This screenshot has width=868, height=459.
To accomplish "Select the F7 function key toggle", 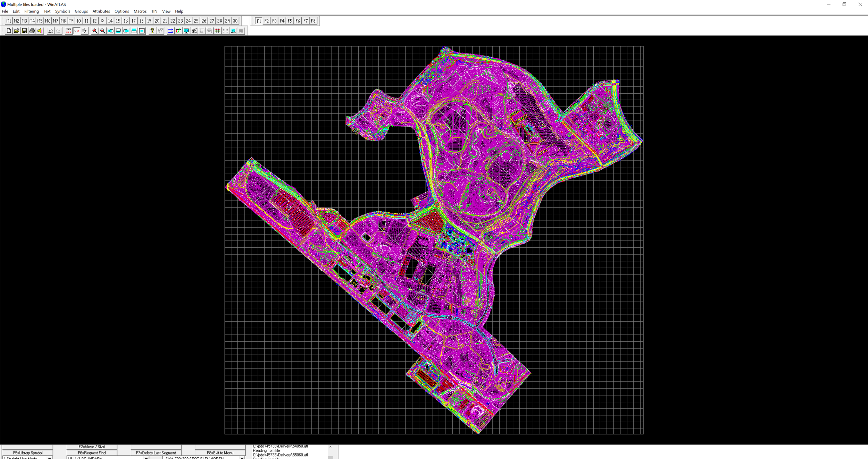I will [x=306, y=21].
